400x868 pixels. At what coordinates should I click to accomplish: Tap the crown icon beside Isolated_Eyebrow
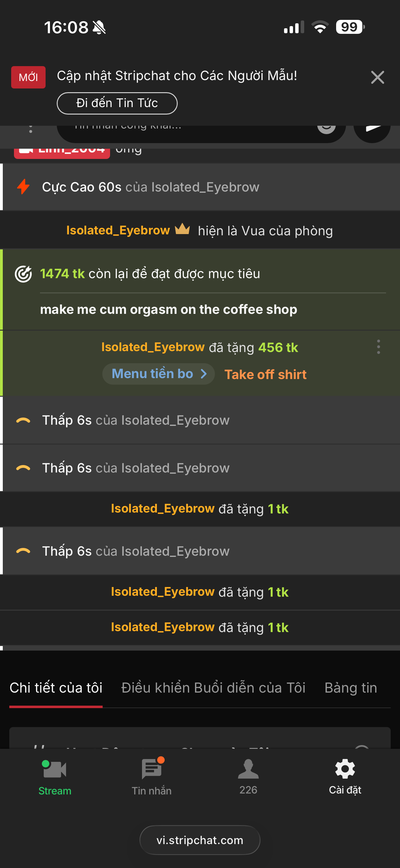click(183, 229)
